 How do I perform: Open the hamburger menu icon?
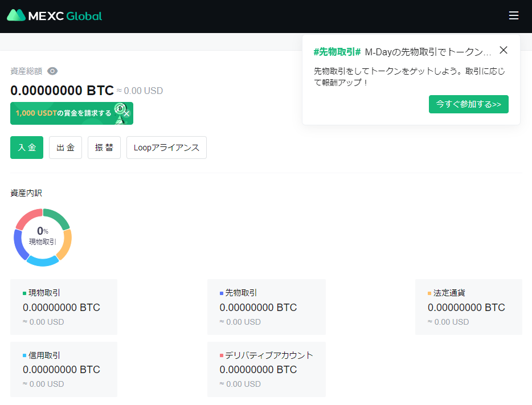[513, 15]
